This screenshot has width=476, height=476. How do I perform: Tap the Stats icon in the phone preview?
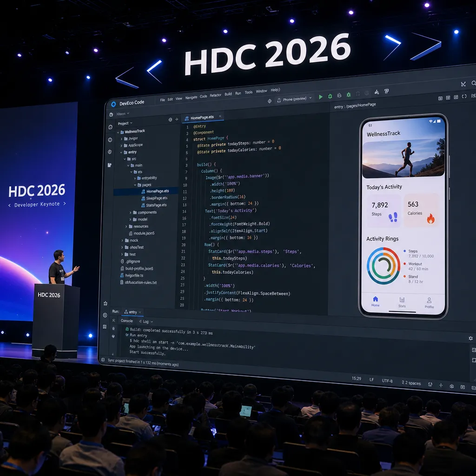402,300
